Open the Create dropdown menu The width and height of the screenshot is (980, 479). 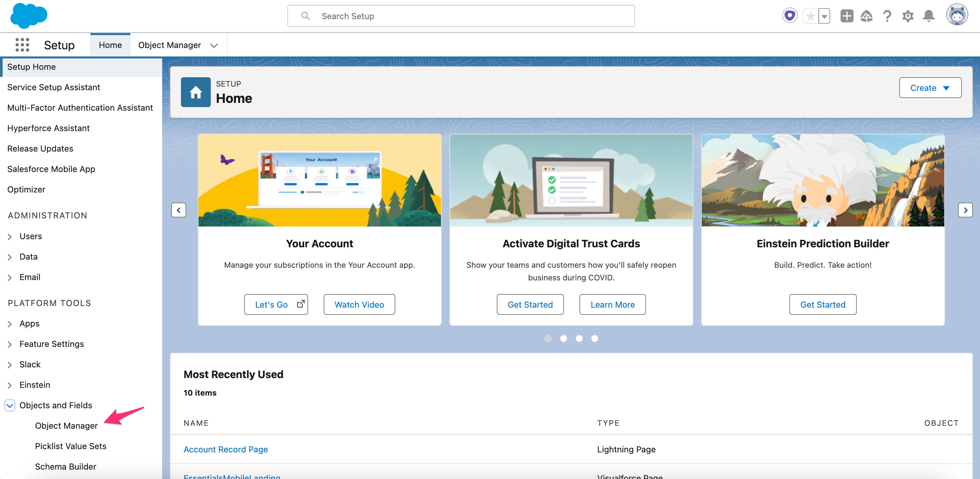click(x=930, y=88)
